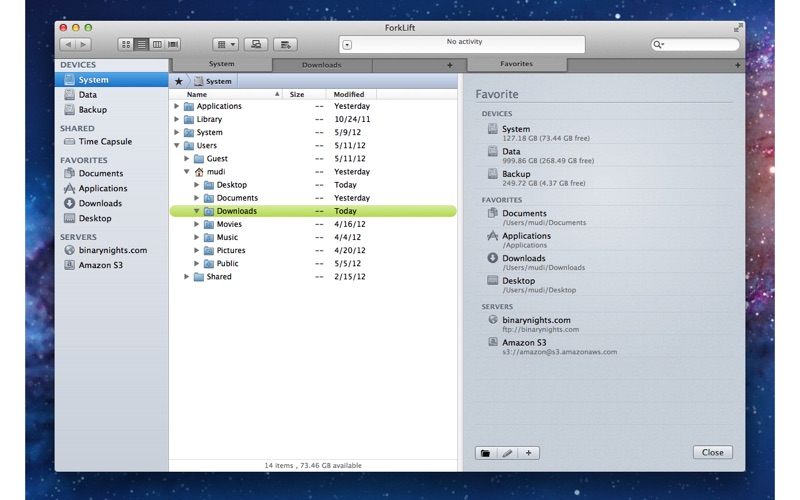This screenshot has width=800, height=500.
Task: Open binarynights.com in Favorites servers list
Action: point(536,320)
